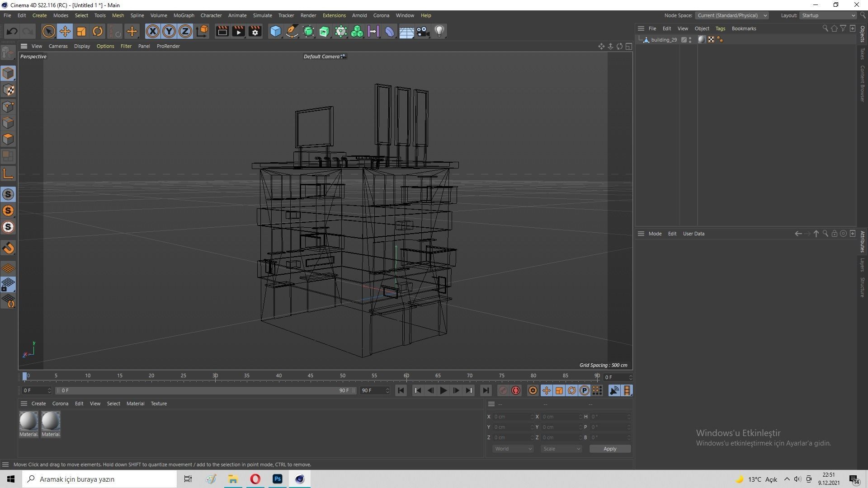
Task: Toggle Locked Workplane icon
Action: 8,285
